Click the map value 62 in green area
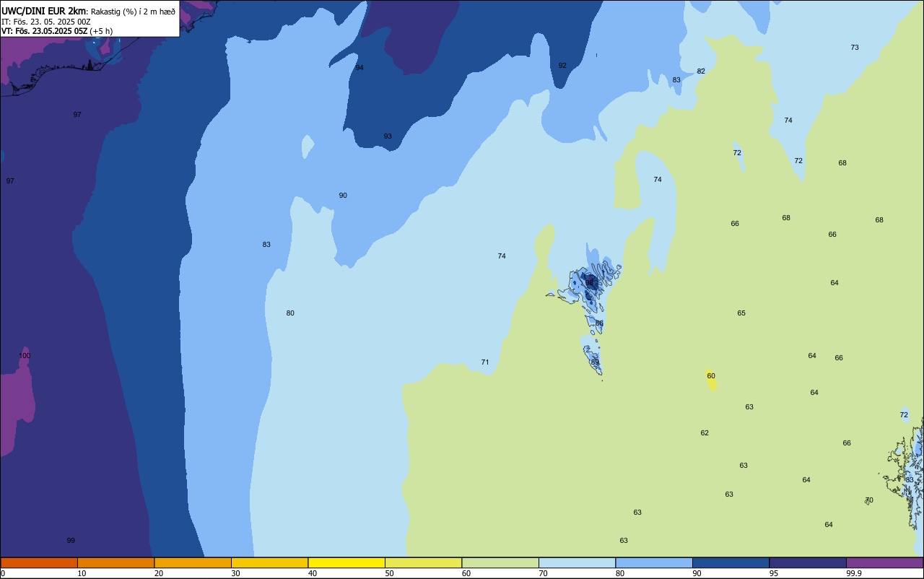The image size is (924, 579). point(705,433)
